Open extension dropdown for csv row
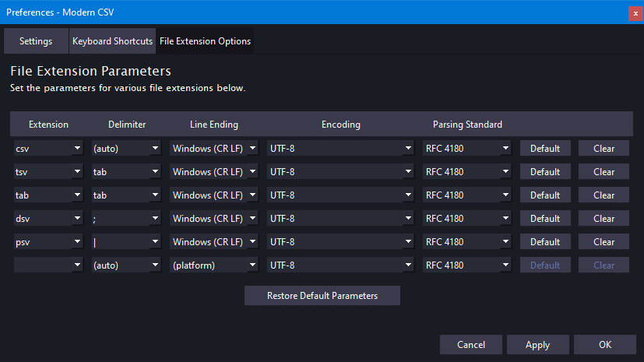 coord(48,148)
